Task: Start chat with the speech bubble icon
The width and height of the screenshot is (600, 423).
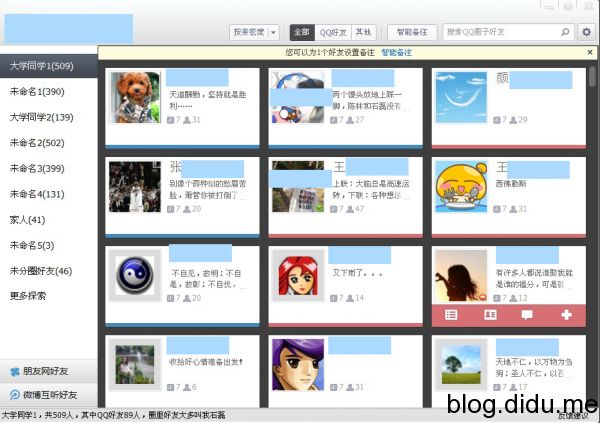Action: (x=527, y=315)
